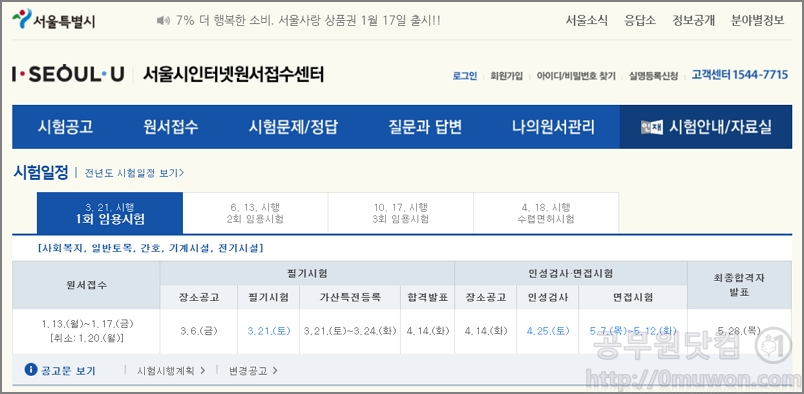Open the 질문과 답변 menu
The image size is (804, 394).
coord(425,127)
